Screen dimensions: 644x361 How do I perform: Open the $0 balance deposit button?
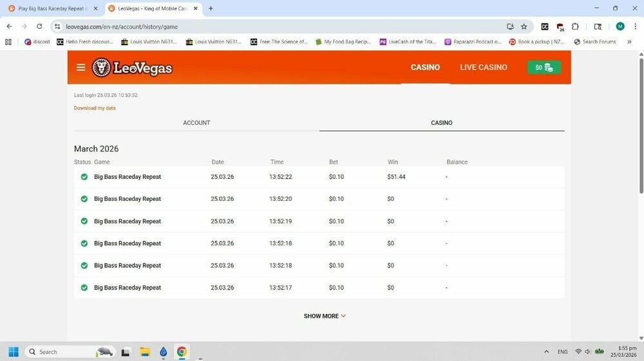544,68
